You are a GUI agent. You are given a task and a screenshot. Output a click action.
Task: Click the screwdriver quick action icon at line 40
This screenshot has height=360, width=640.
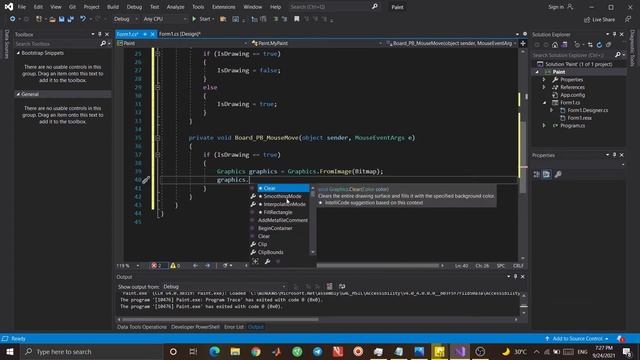tap(146, 179)
